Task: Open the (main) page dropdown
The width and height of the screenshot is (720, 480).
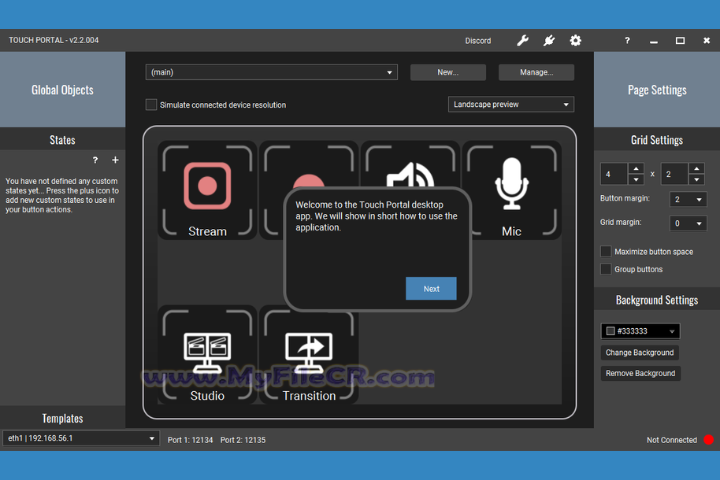Action: click(x=271, y=72)
